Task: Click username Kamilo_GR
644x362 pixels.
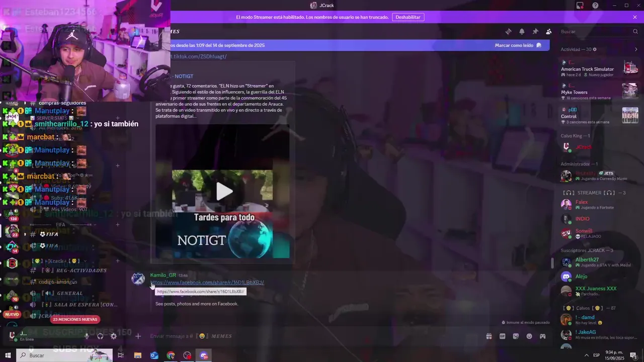Action: (x=163, y=275)
